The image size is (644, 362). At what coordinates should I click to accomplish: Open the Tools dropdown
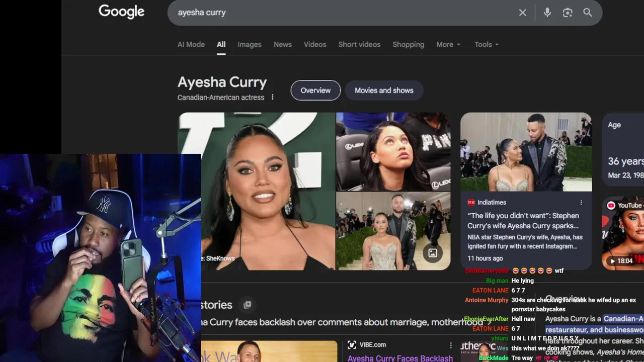click(x=487, y=44)
